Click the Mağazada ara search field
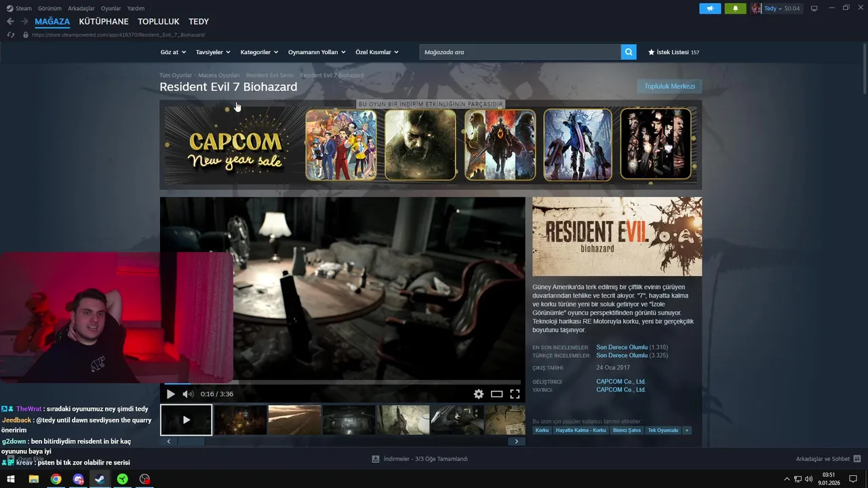 point(520,52)
